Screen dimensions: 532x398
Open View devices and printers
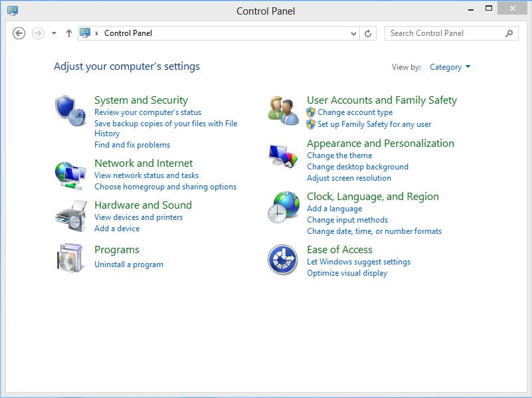(x=138, y=217)
